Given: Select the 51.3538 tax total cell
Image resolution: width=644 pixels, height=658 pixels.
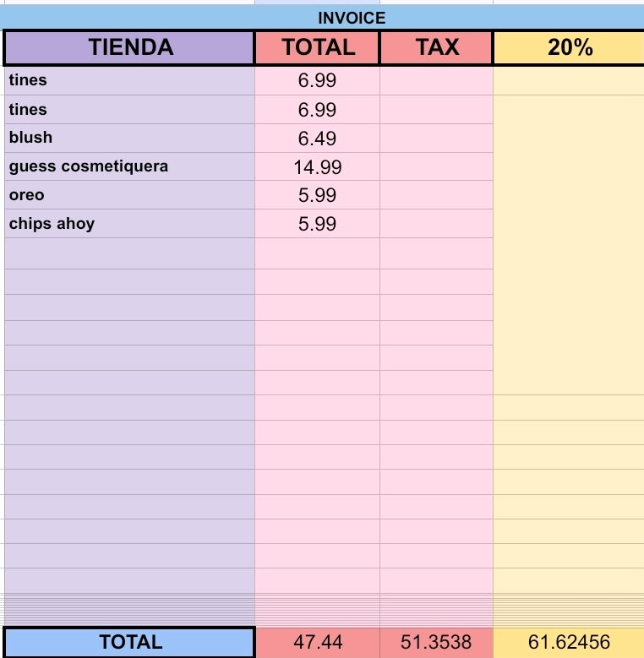Looking at the screenshot, I should pos(437,642).
